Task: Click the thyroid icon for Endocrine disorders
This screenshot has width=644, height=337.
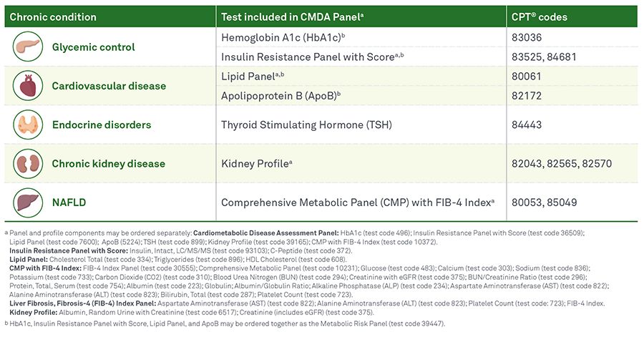Action: coord(27,124)
